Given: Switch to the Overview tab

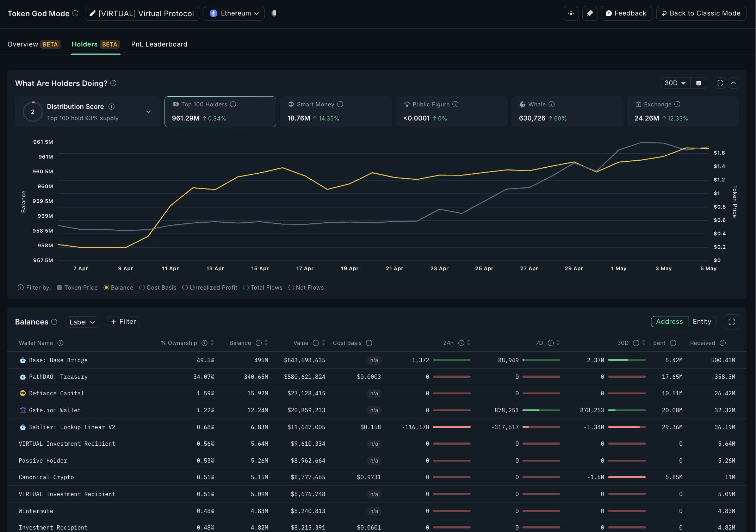Looking at the screenshot, I should [23, 44].
